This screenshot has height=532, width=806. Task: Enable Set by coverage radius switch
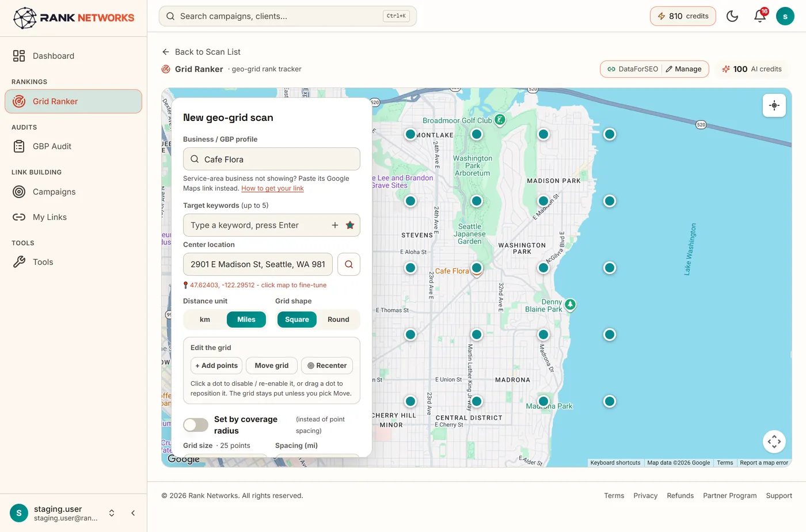tap(196, 425)
